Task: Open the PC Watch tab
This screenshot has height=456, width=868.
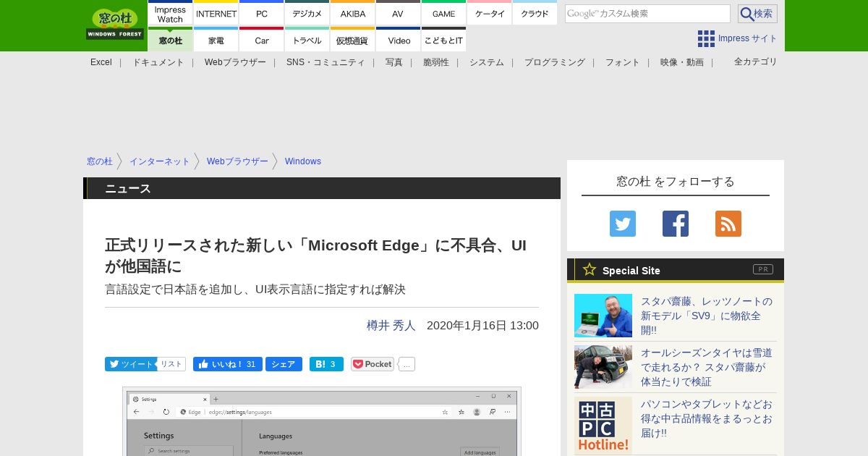Action: tap(262, 14)
